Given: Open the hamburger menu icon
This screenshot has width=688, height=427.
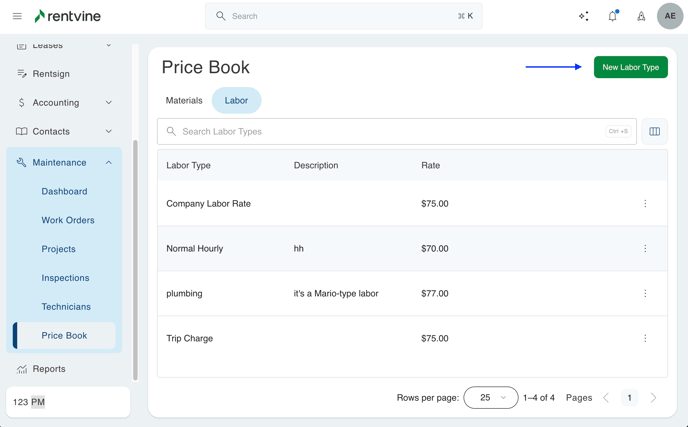Looking at the screenshot, I should tap(17, 16).
